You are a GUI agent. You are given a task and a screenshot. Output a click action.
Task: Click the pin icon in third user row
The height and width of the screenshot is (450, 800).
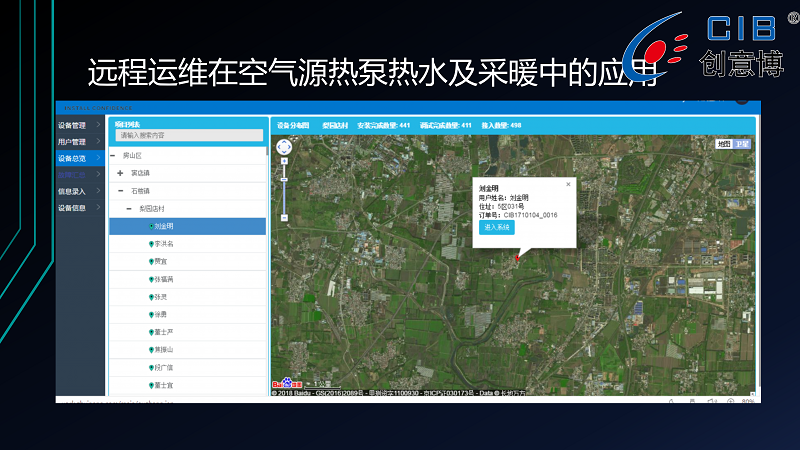pyautogui.click(x=151, y=262)
